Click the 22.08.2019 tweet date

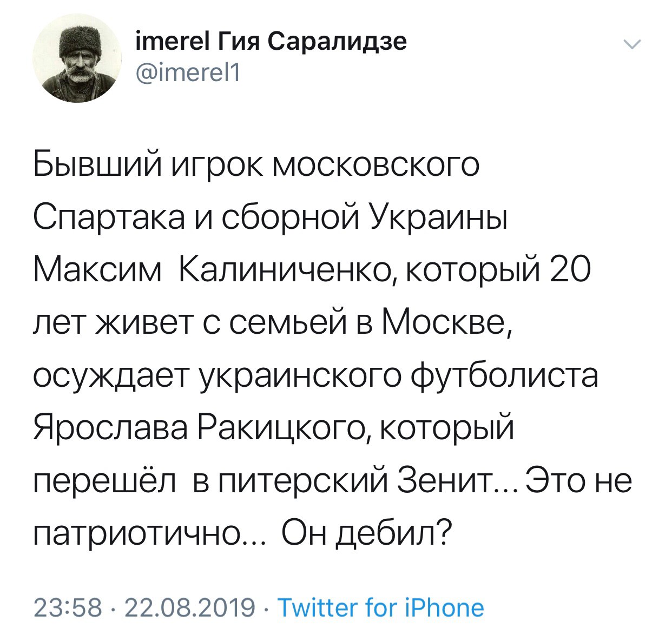click(189, 607)
